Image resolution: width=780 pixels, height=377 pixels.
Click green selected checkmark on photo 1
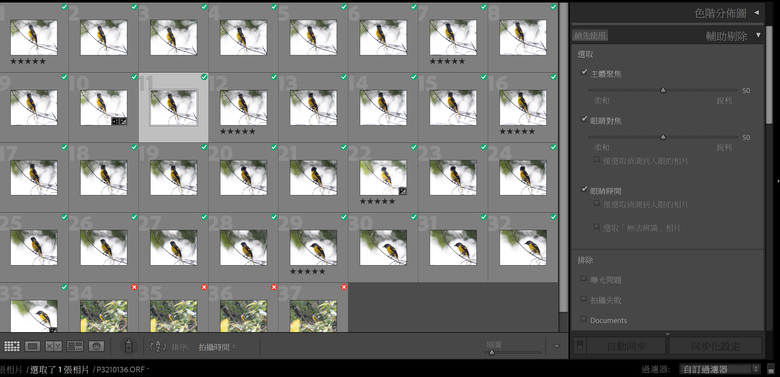[65, 7]
